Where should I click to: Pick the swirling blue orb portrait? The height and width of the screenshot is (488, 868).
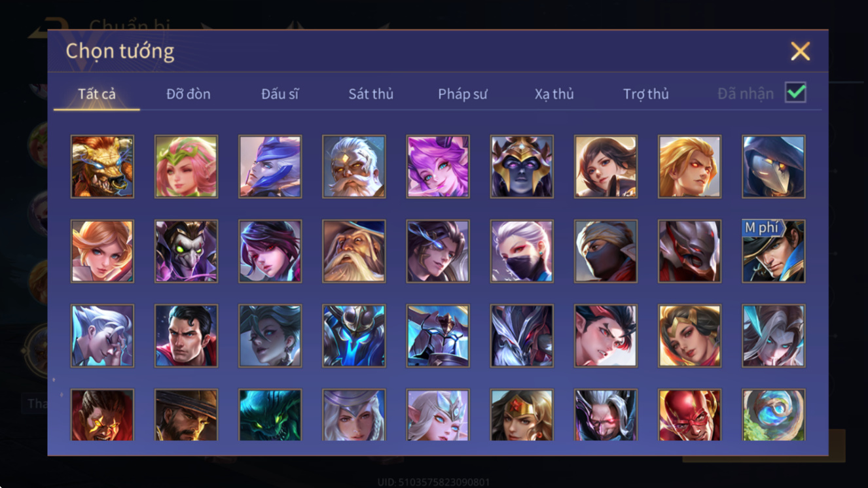click(773, 415)
